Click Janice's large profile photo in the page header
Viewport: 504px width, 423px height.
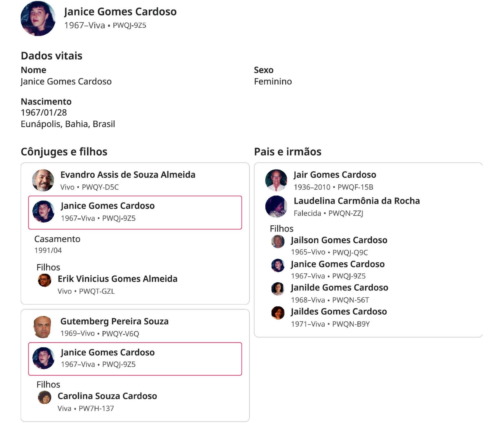pos(38,18)
